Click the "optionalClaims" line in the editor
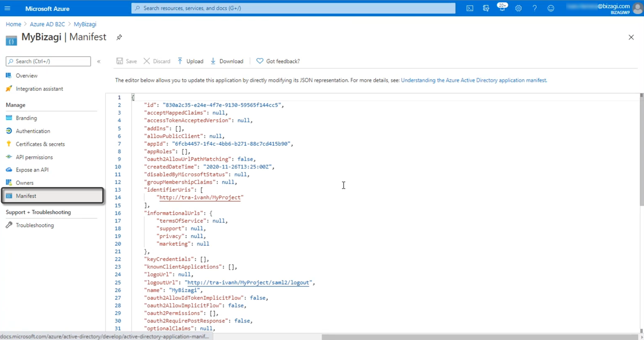This screenshot has width=644, height=340. [179, 328]
